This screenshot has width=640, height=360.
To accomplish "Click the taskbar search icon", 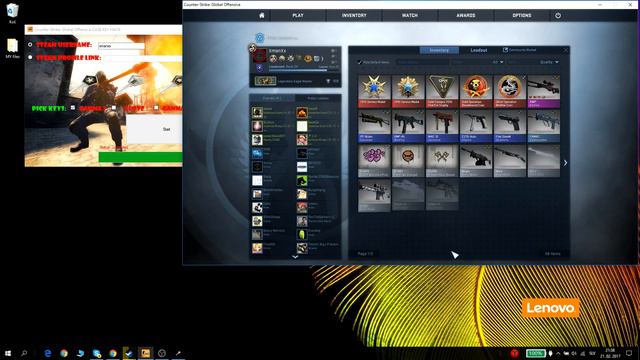I will pyautogui.click(x=24, y=353).
